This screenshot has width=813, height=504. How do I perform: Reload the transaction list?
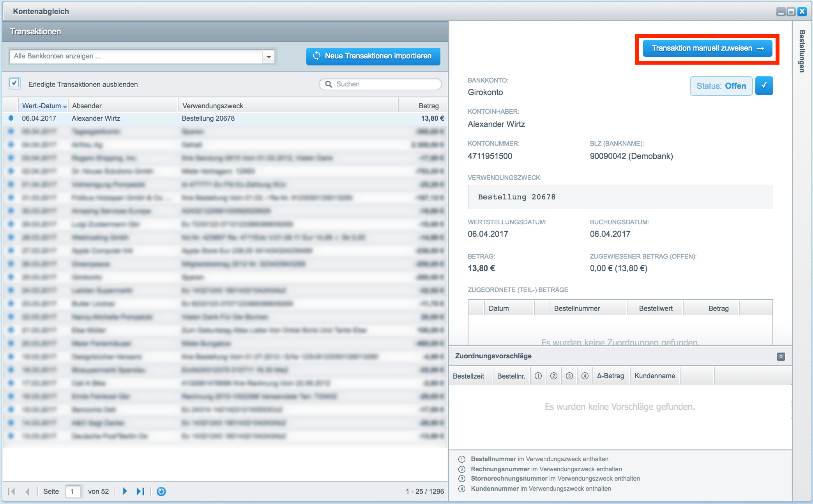click(161, 492)
